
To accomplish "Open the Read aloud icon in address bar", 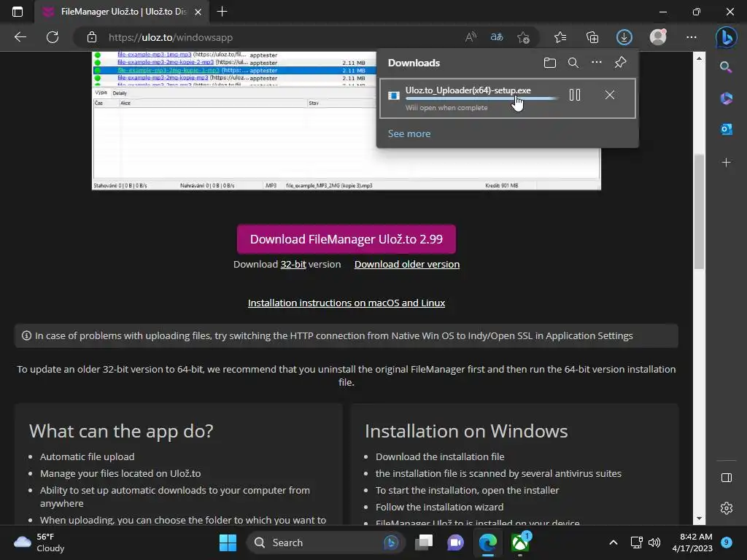I will click(x=471, y=37).
